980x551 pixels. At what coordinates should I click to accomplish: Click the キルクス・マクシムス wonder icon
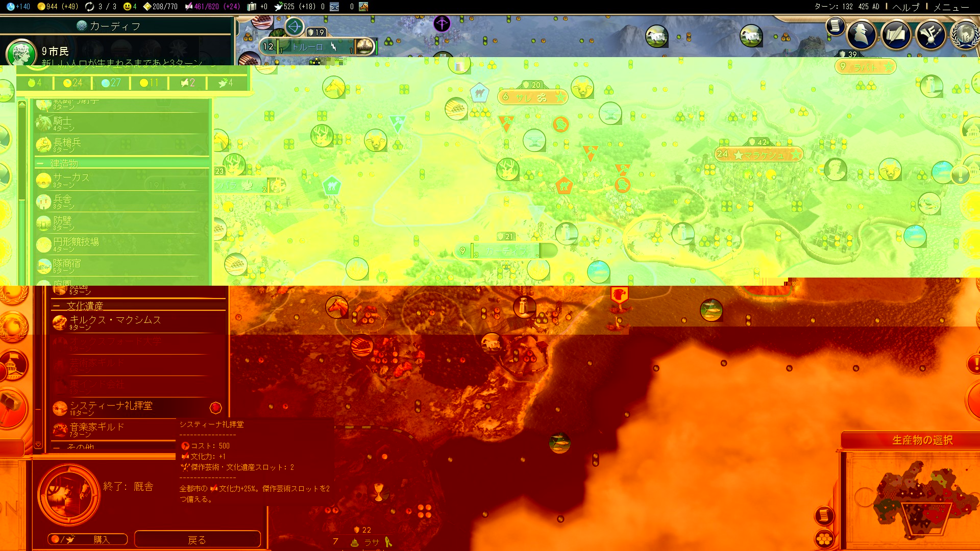(x=60, y=322)
